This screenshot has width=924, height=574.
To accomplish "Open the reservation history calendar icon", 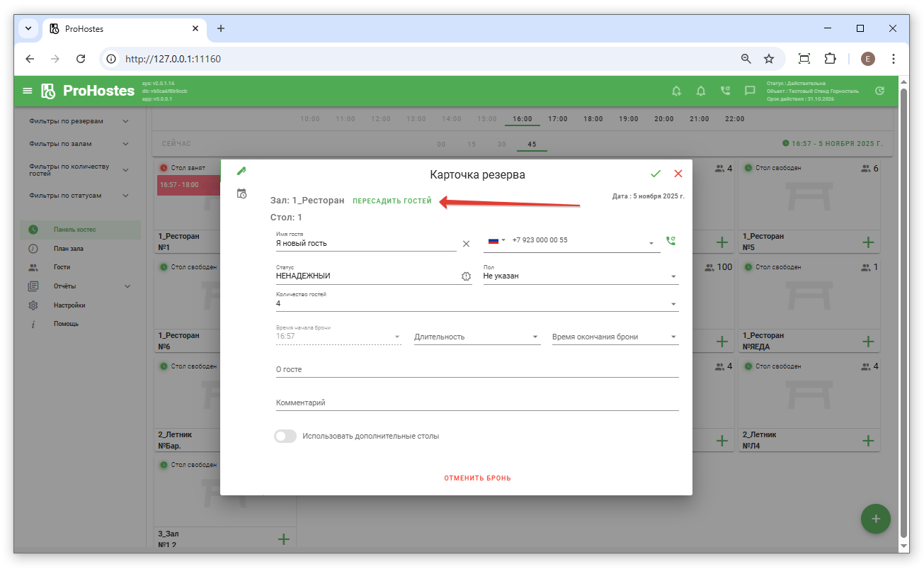I will (x=241, y=193).
